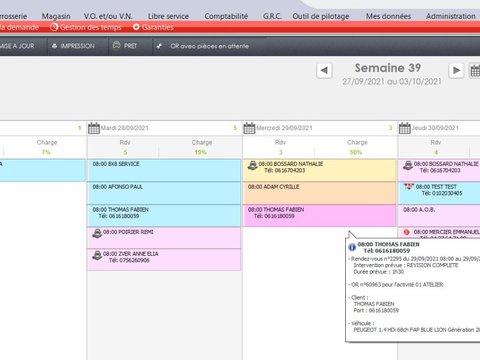
Task: Click car icon on POIRIER REMI appointment
Action: tap(97, 233)
